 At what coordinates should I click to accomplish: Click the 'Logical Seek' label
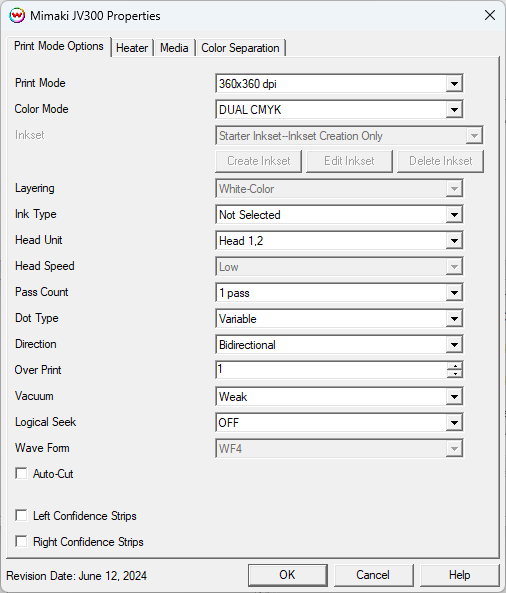45,422
